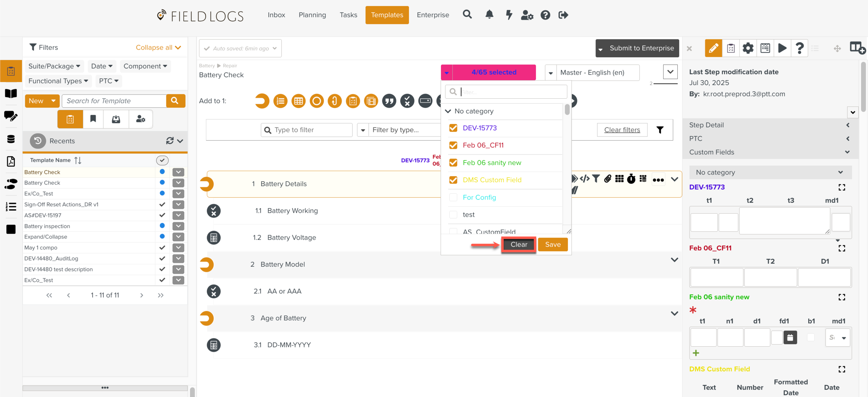This screenshot has width=868, height=397.
Task: Refresh the Recents list
Action: point(170,141)
